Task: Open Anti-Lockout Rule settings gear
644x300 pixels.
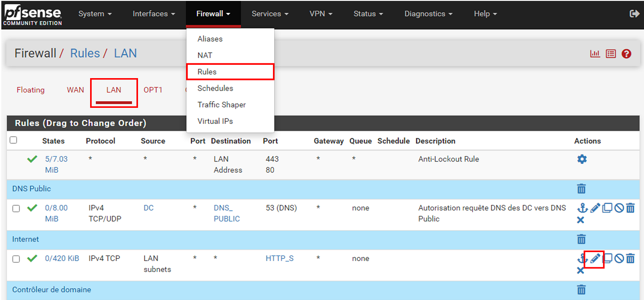Action: [582, 159]
